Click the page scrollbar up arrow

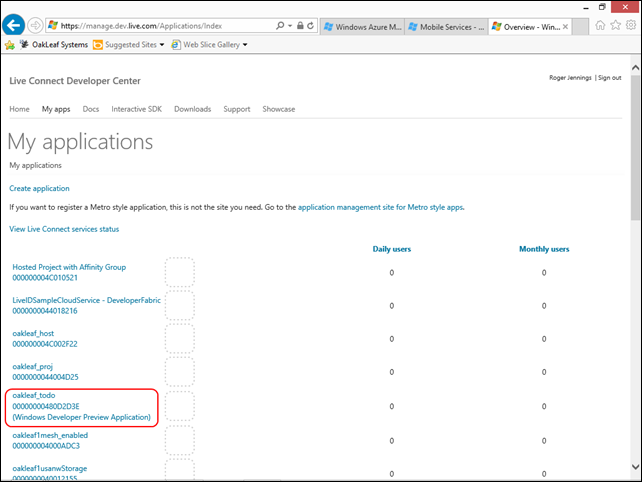coord(635,68)
